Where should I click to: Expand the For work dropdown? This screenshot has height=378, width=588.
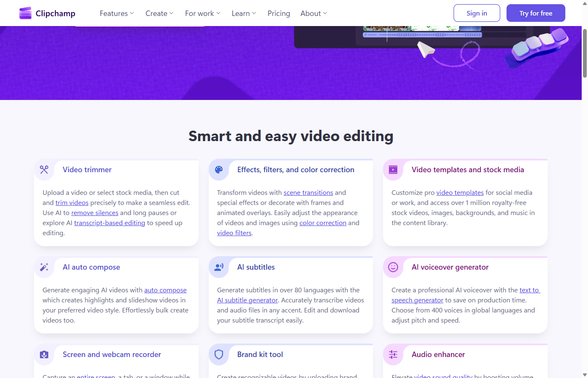click(202, 13)
